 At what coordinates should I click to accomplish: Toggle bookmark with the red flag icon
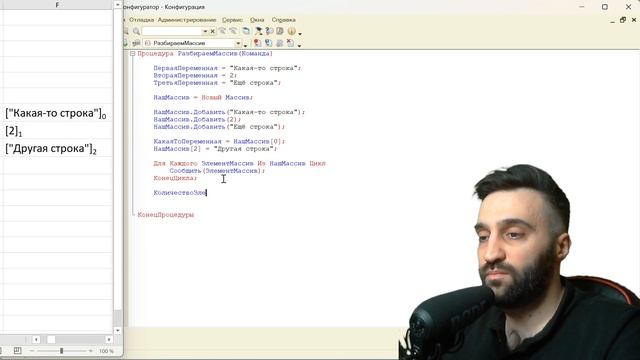click(x=257, y=42)
